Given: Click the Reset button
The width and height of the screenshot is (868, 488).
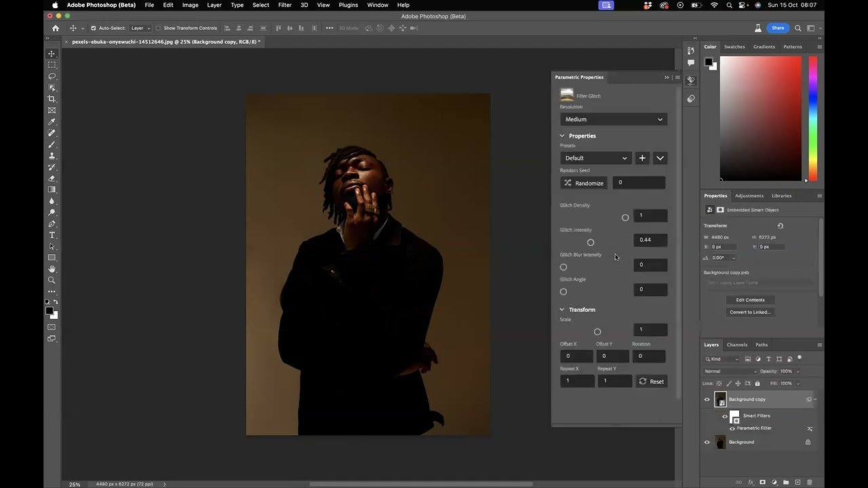Looking at the screenshot, I should [651, 382].
